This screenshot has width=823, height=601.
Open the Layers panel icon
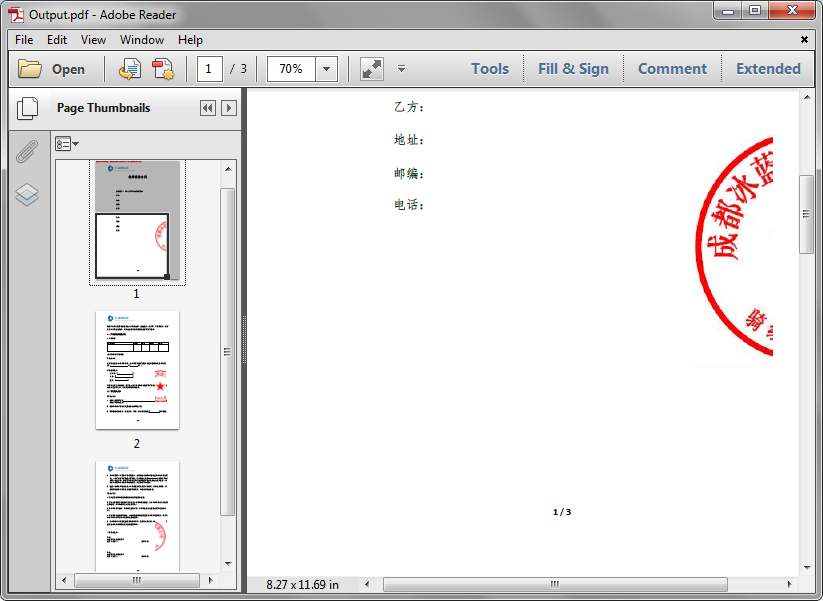pyautogui.click(x=28, y=195)
